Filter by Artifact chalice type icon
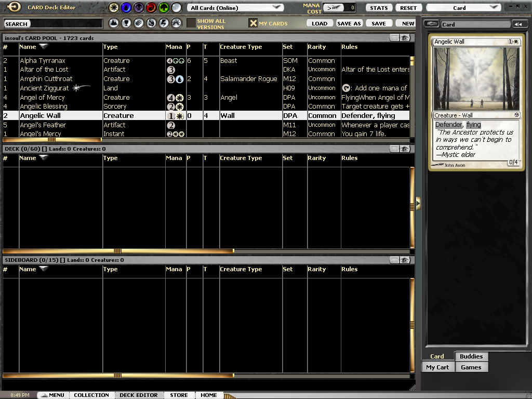This screenshot has width=532, height=399. pos(126,23)
